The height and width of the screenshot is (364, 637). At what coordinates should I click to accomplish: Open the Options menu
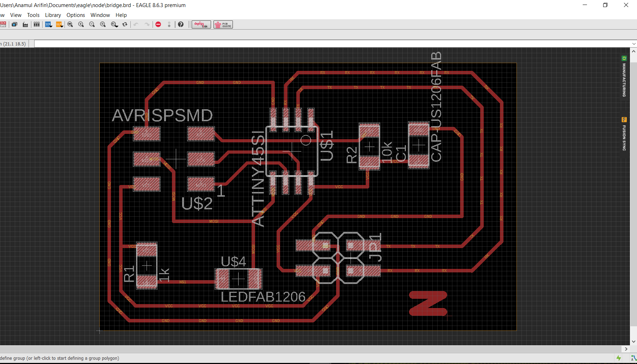pyautogui.click(x=76, y=15)
